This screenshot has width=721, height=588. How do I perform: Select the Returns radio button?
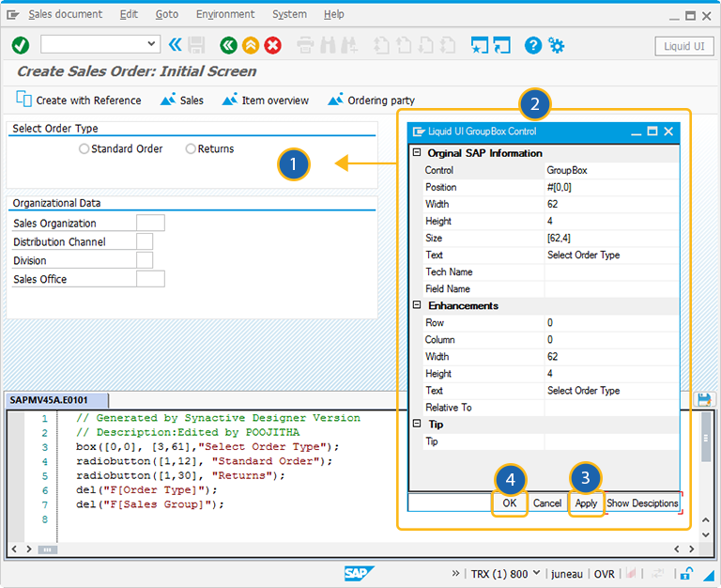191,148
